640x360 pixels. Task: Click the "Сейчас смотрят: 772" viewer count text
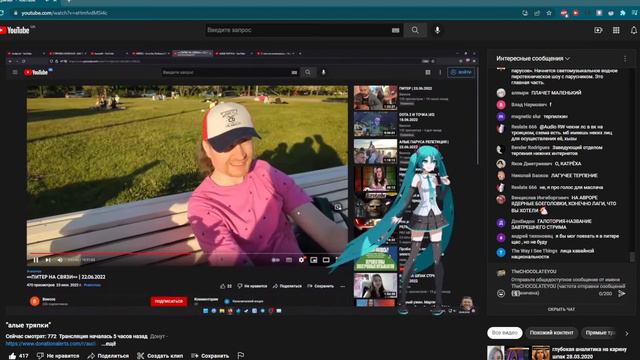tap(31, 336)
